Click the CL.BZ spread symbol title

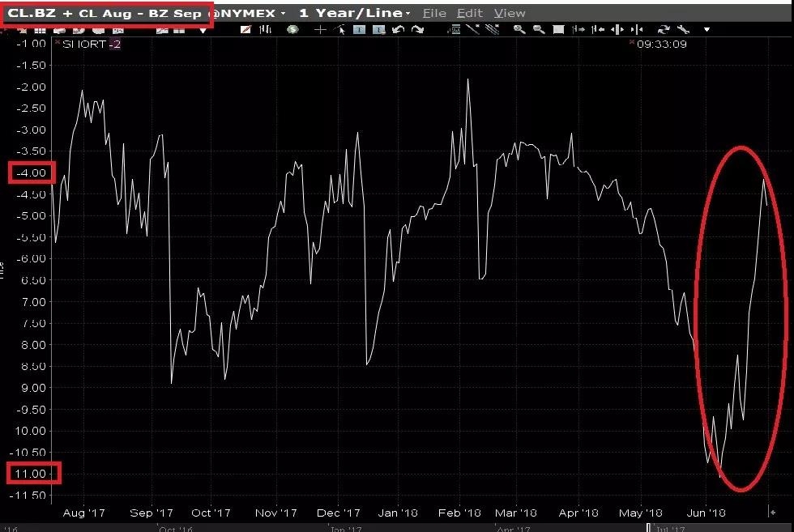click(105, 13)
